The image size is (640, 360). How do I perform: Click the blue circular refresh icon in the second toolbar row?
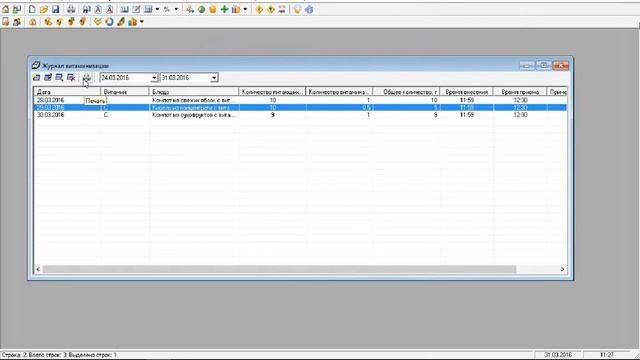tap(109, 22)
